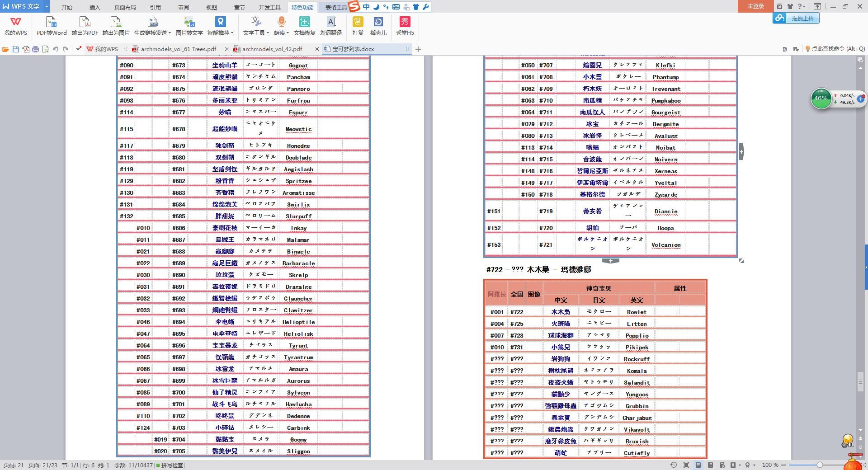Click the print icon in quick access toolbar
Viewport: 868px width, 470px height.
(x=35, y=49)
